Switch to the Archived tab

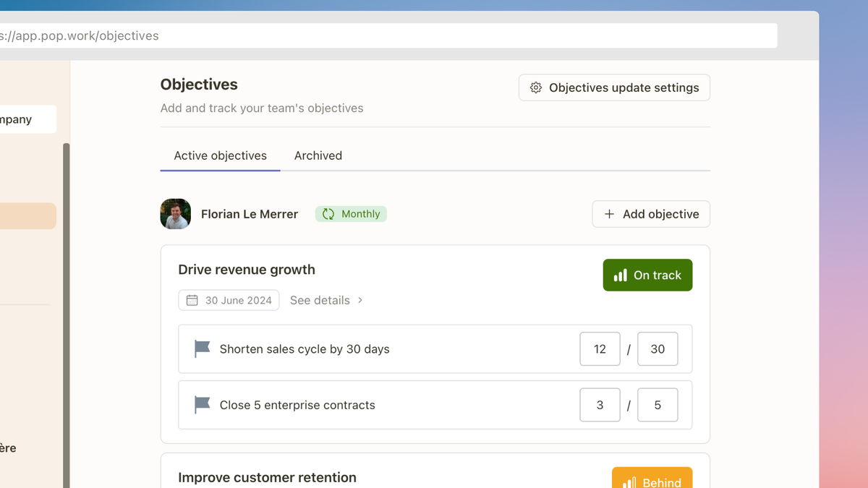pyautogui.click(x=318, y=155)
